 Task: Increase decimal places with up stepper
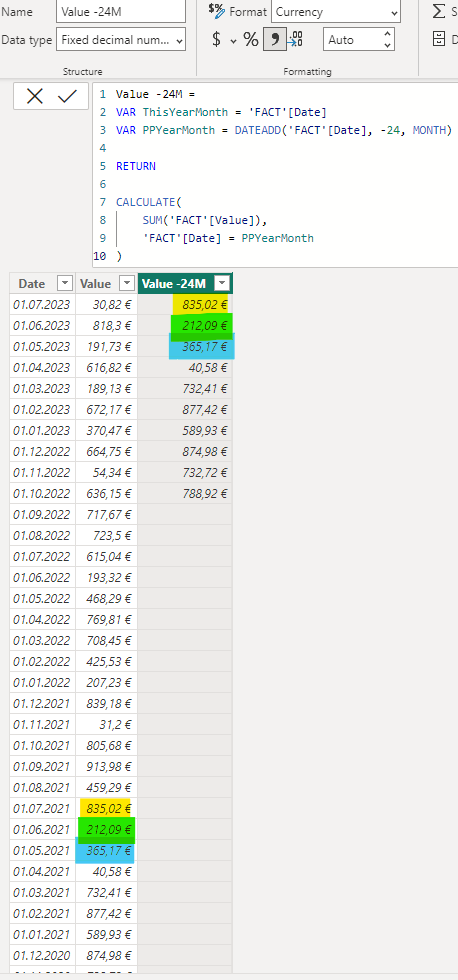click(388, 34)
